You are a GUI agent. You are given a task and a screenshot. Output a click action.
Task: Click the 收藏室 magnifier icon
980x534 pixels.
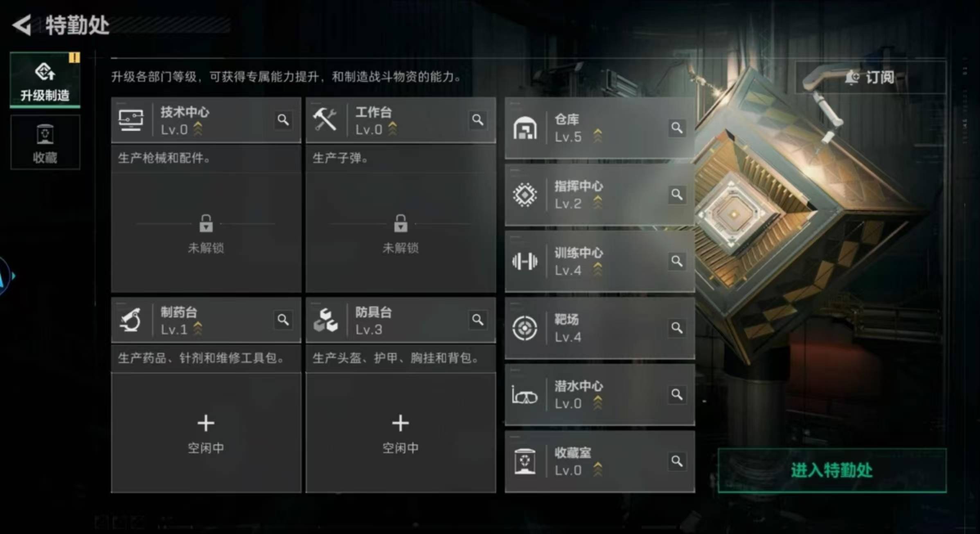(x=677, y=461)
